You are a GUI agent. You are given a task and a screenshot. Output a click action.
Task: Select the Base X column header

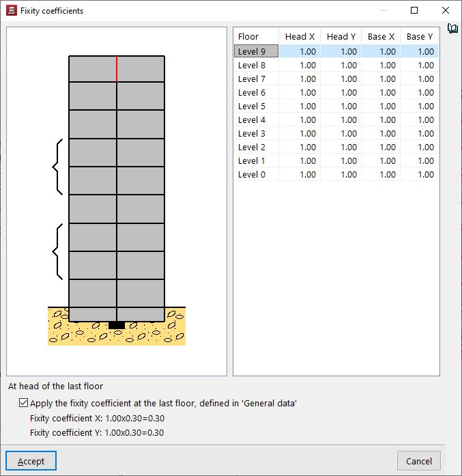click(381, 36)
